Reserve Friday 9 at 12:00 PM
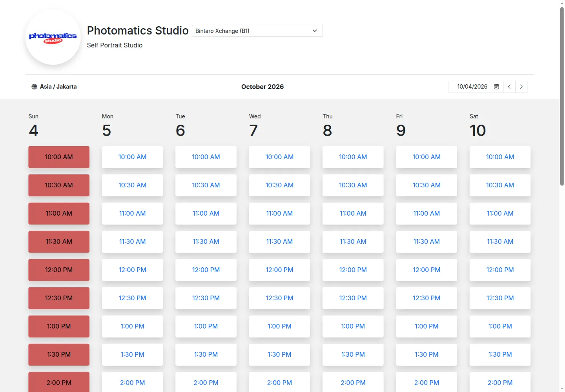565x392 pixels. tap(426, 270)
